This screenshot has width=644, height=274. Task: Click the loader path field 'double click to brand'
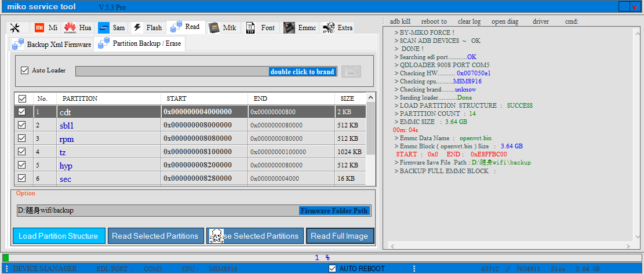pos(206,71)
